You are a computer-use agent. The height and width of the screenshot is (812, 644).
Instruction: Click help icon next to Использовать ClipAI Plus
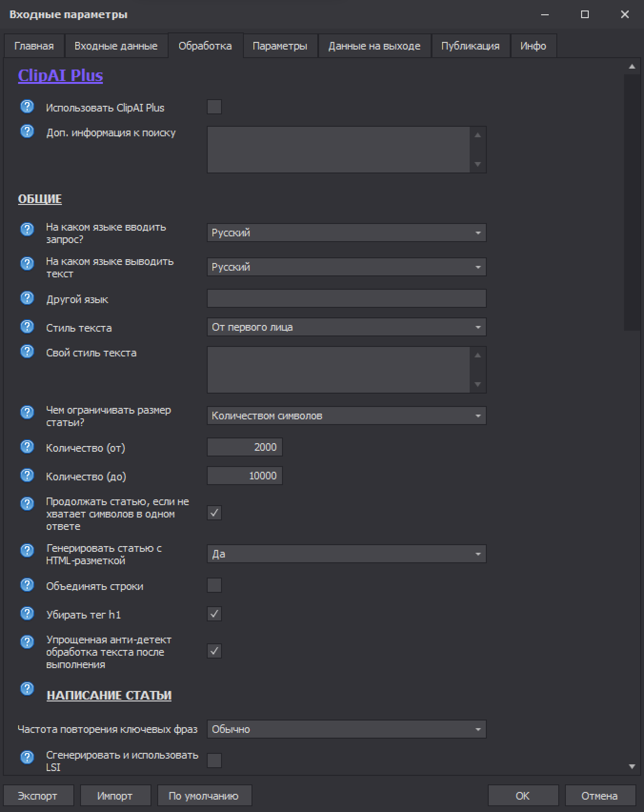pos(27,107)
